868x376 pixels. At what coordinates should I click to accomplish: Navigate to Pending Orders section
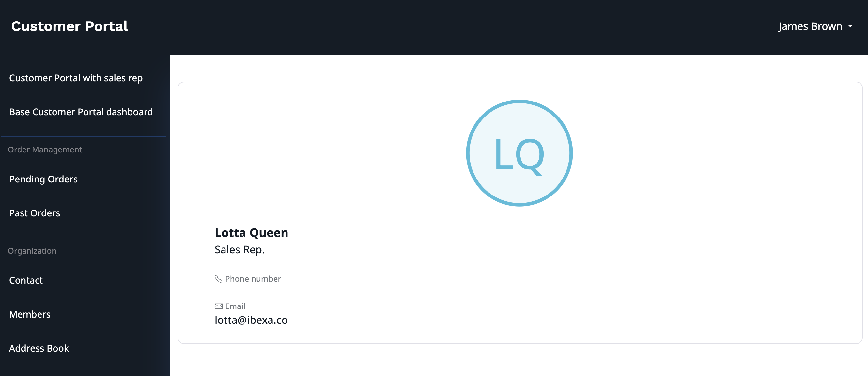tap(43, 179)
